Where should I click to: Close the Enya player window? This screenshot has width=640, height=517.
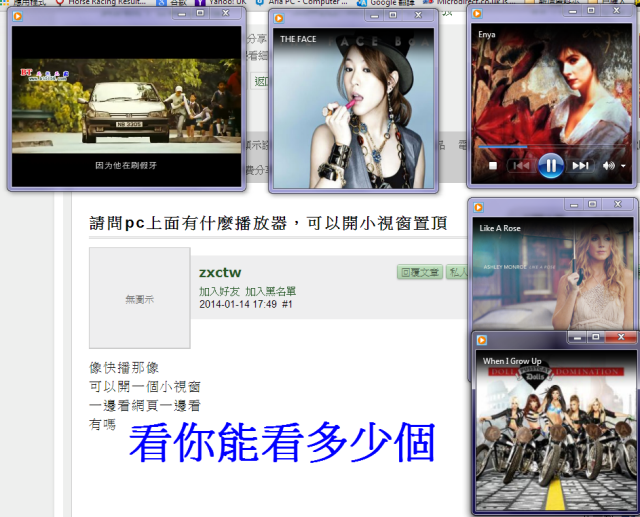616,11
